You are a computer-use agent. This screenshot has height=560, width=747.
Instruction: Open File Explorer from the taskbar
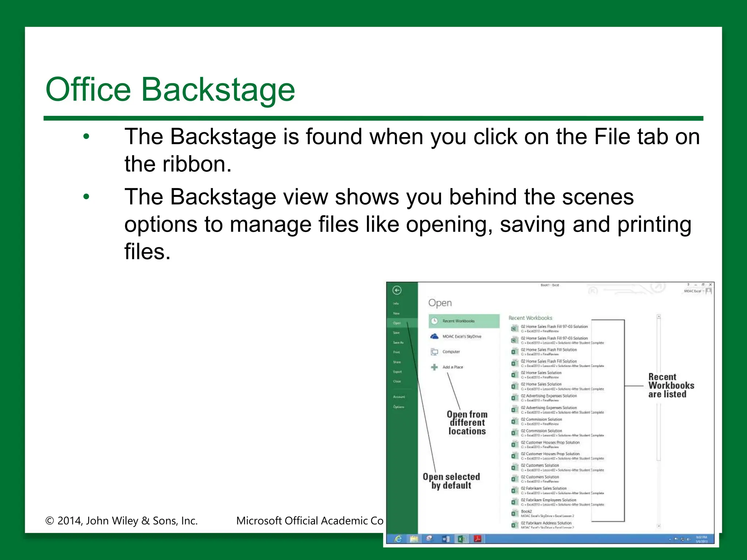[414, 539]
